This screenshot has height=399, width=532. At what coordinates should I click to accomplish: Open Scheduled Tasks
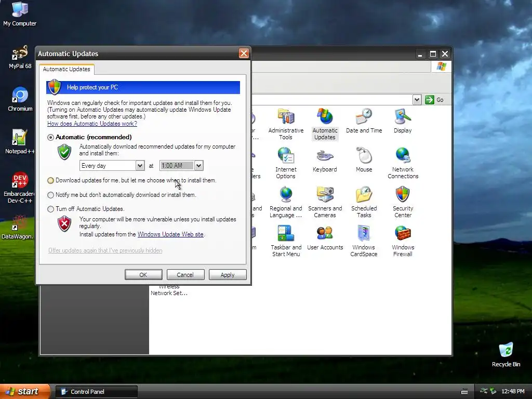coord(364,202)
